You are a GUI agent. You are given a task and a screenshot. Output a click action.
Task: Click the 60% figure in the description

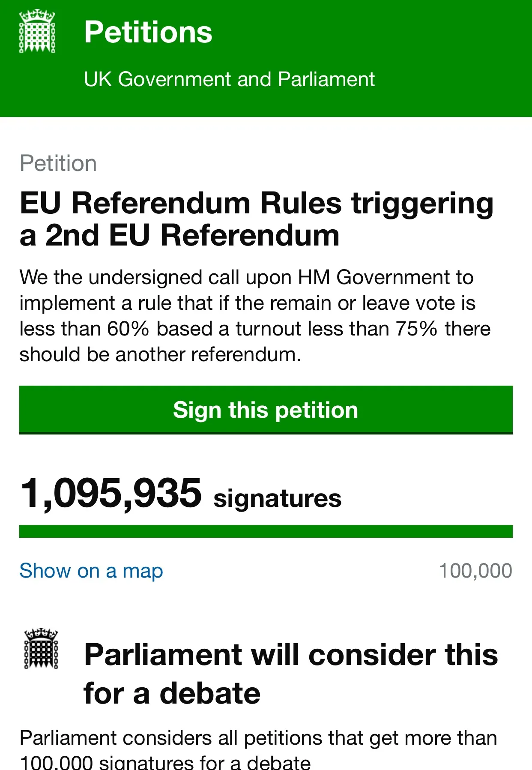(128, 329)
